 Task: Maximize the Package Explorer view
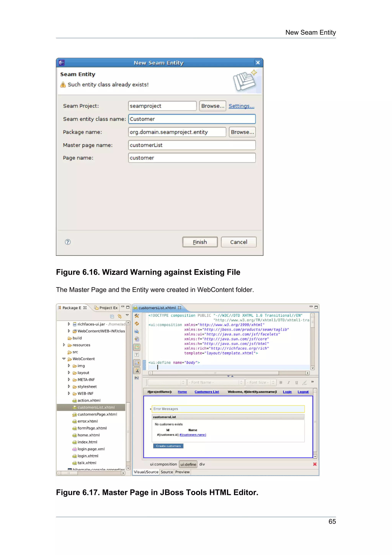[x=128, y=307]
